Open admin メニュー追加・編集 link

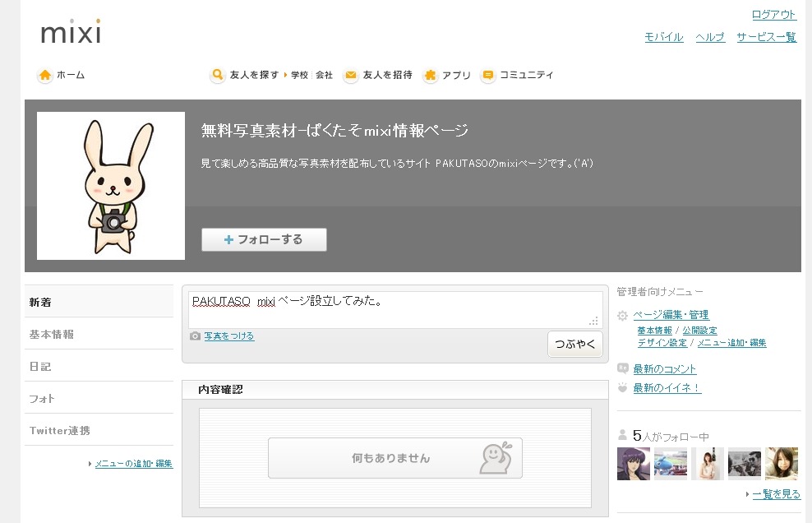click(x=731, y=343)
